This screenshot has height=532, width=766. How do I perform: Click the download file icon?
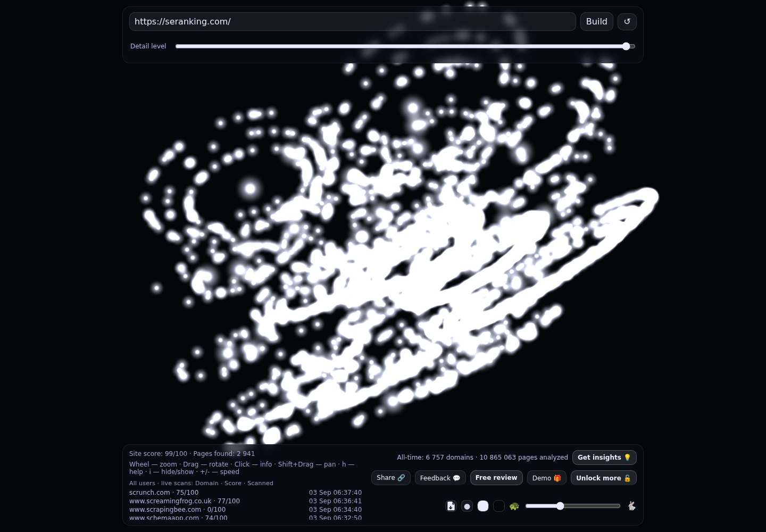[451, 506]
